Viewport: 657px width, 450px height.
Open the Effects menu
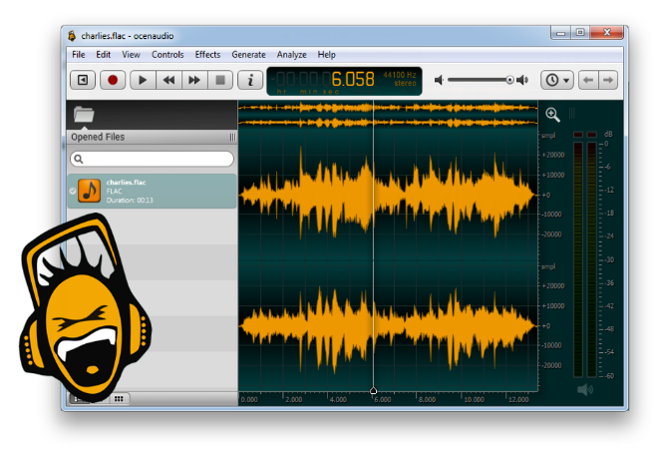tap(207, 55)
